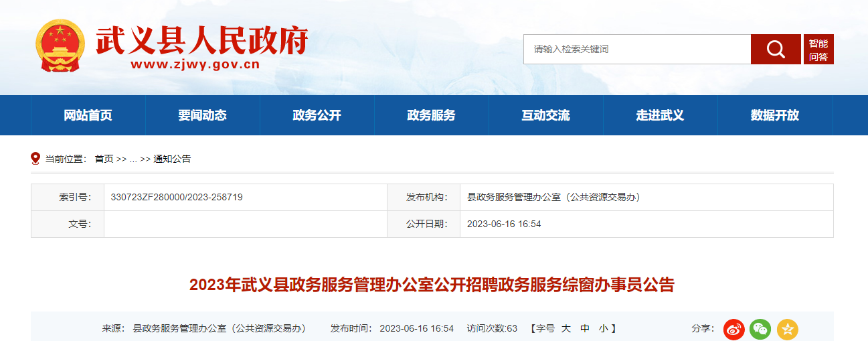
Task: Go to 首页 in the breadcrumb
Action: pos(104,159)
